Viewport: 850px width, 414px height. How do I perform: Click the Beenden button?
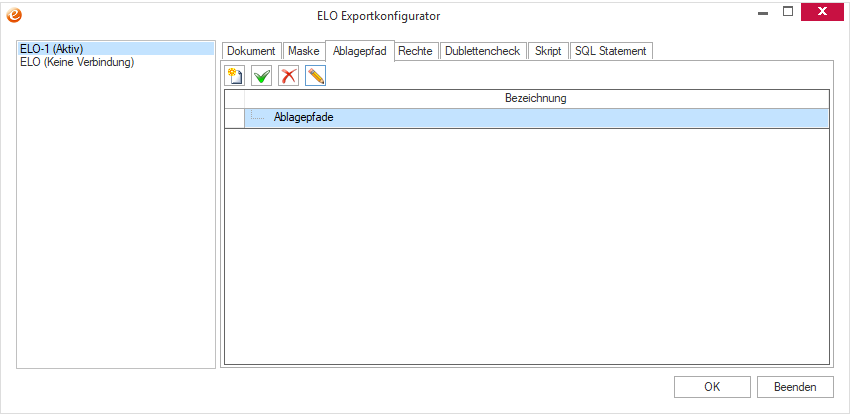tap(796, 387)
